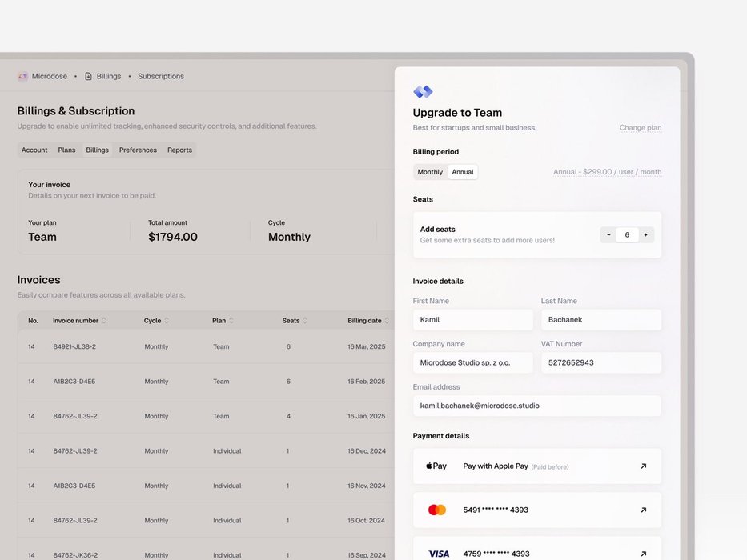This screenshot has width=747, height=560.
Task: Open Mastercard 5491 arrow icon
Action: point(643,510)
